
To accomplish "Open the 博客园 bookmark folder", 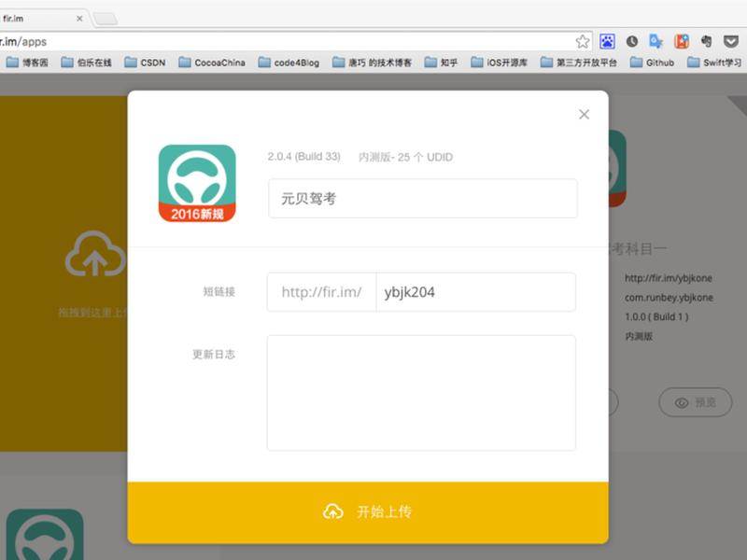I will click(x=27, y=63).
